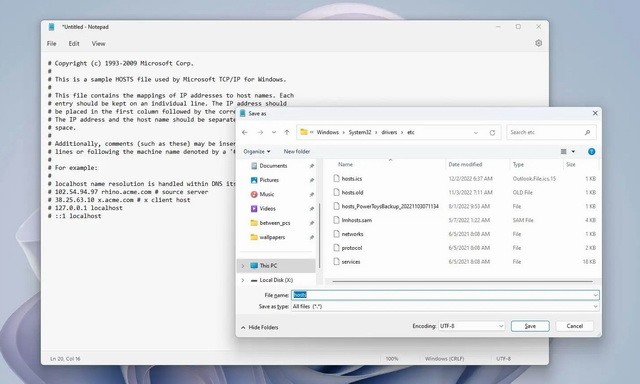The width and height of the screenshot is (640, 384).
Task: Click System32 in breadcrumb path
Action: point(360,133)
